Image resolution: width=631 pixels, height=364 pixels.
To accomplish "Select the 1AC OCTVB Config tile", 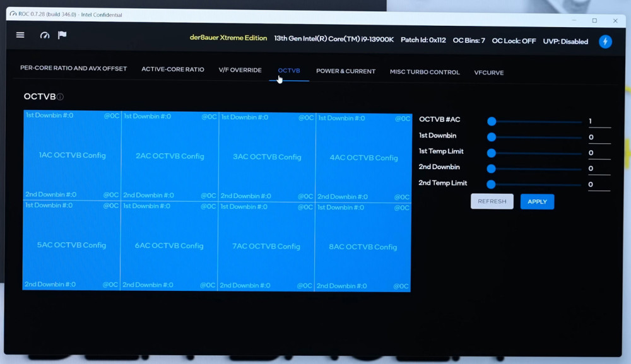I will click(x=72, y=155).
